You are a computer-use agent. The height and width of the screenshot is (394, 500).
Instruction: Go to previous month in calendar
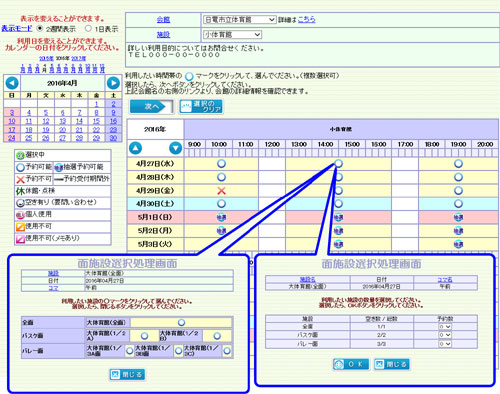pos(12,83)
